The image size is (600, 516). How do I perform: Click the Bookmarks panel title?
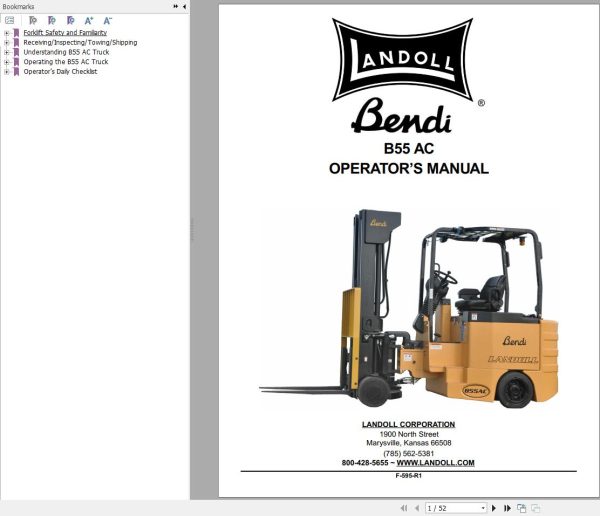pyautogui.click(x=18, y=7)
